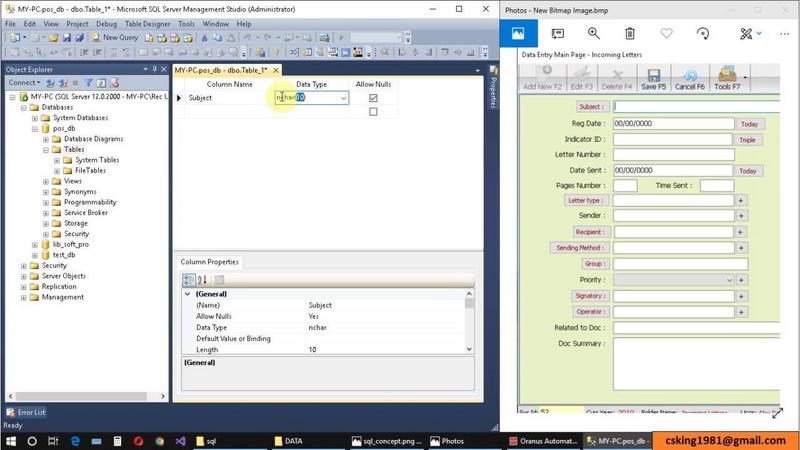Click the Relationships icon in table designer toolbar
Screen dimensions: 800x450
(x=294, y=52)
